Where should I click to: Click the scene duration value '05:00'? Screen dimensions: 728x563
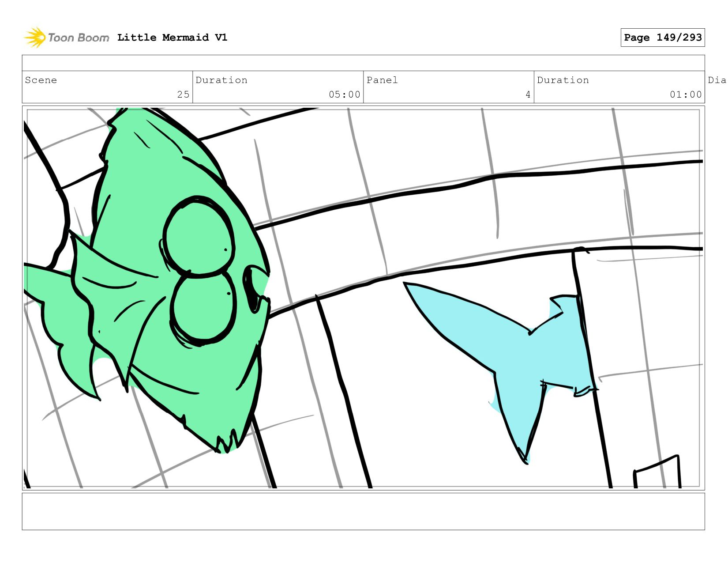(x=345, y=94)
